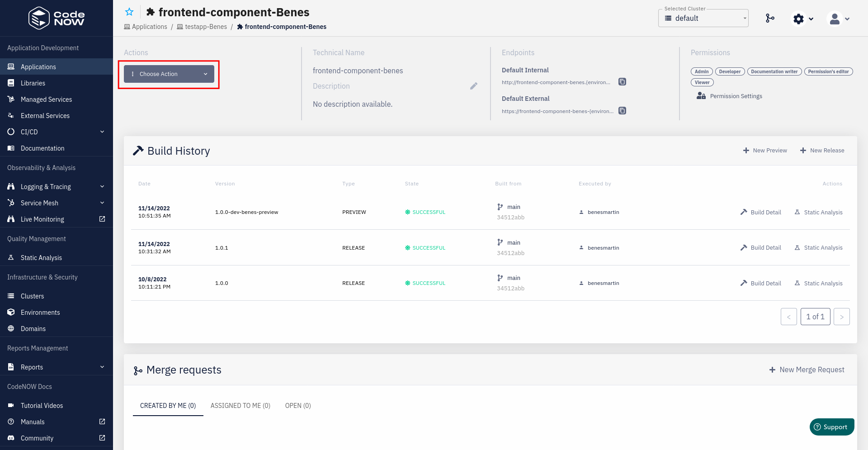The height and width of the screenshot is (450, 868).
Task: Click the Static Analysis flask icon in sidebar
Action: click(11, 257)
